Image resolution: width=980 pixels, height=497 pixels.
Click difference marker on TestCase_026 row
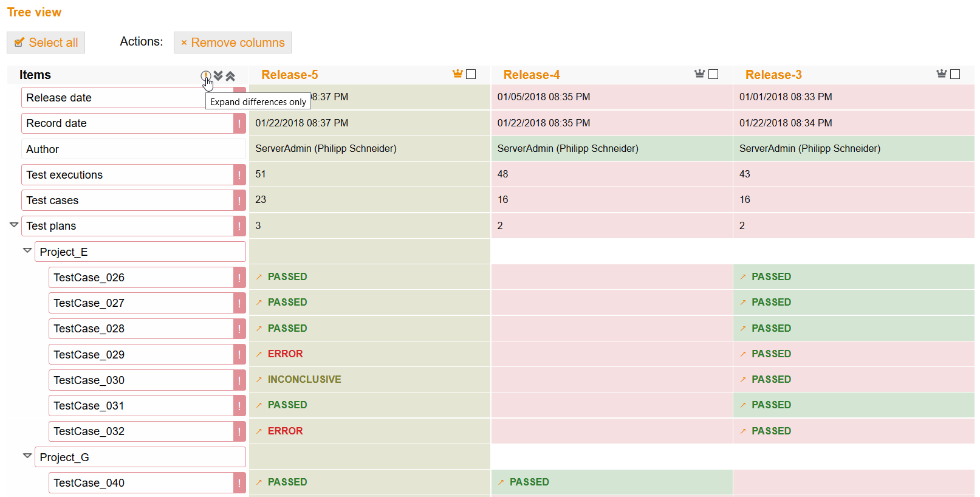(239, 278)
